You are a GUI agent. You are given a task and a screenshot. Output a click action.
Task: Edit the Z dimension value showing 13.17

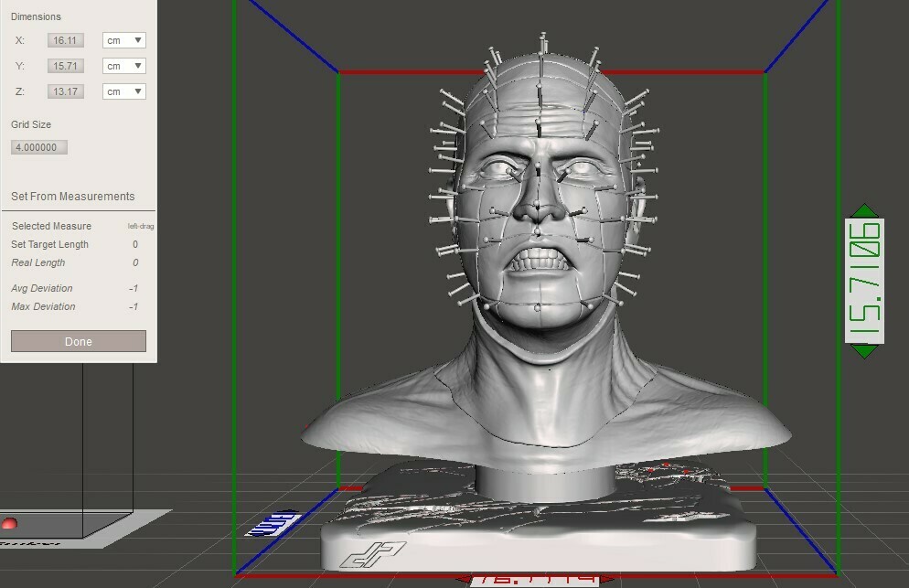point(64,91)
